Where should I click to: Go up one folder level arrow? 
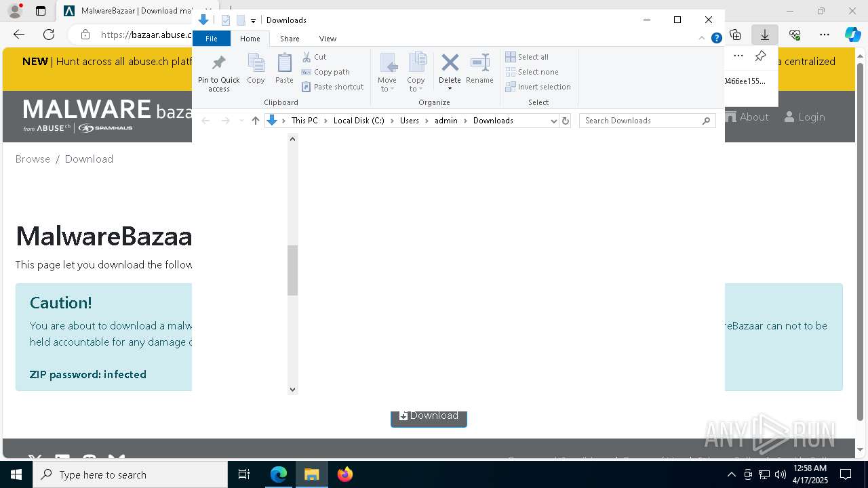(x=255, y=121)
